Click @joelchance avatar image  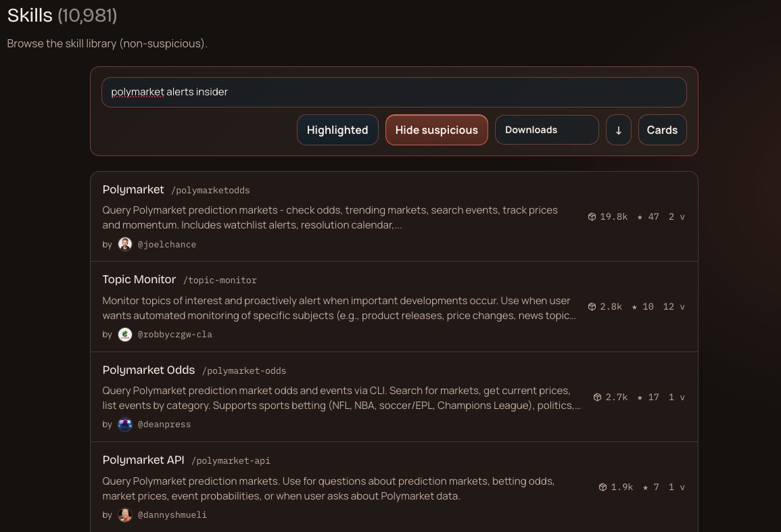pyautogui.click(x=125, y=244)
